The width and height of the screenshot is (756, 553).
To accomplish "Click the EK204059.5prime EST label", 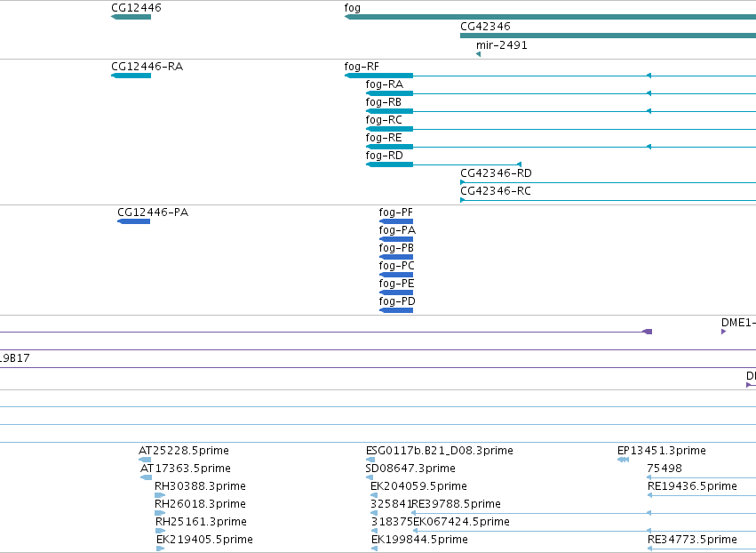I will [418, 486].
